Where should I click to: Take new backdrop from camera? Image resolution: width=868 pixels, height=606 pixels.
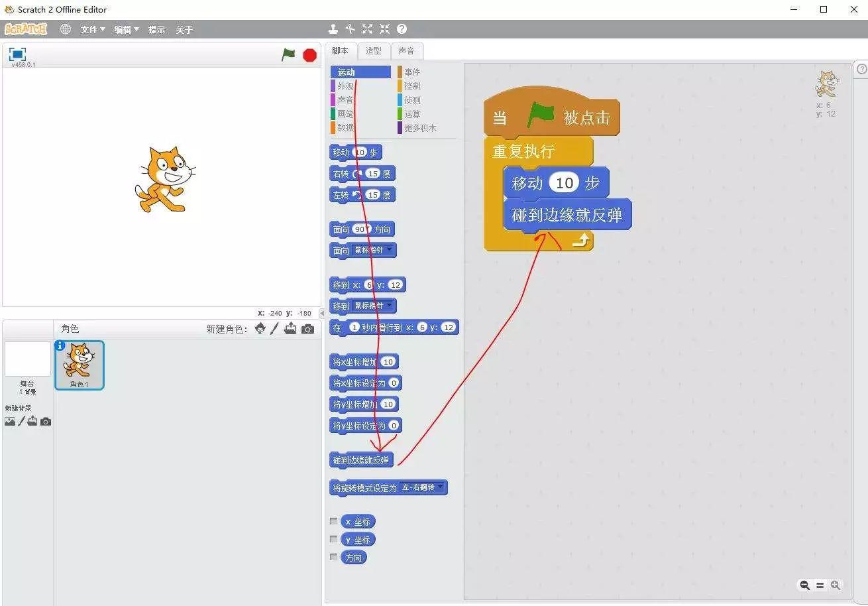pos(46,422)
